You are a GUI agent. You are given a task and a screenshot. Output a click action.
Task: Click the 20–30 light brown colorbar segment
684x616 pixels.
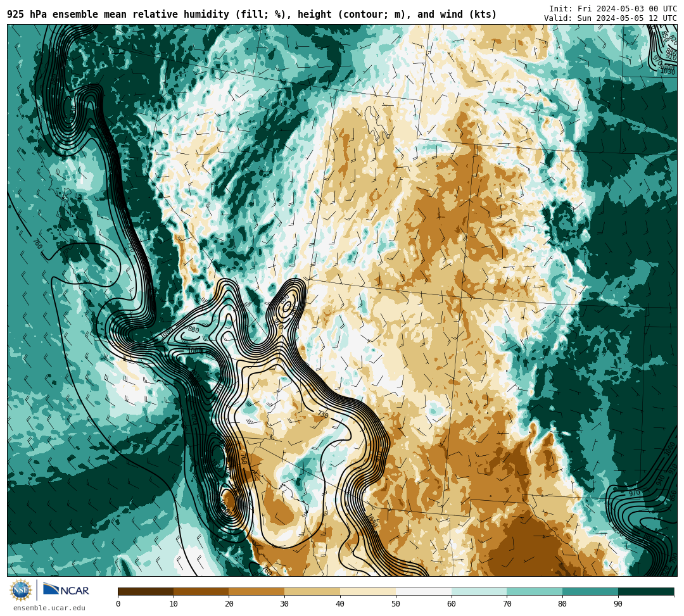[256, 591]
